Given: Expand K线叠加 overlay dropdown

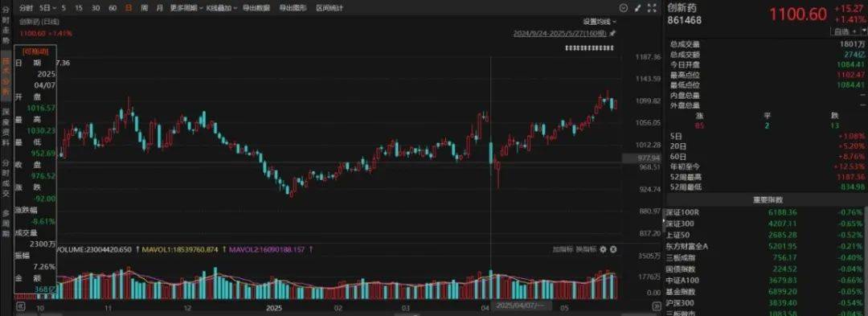Looking at the screenshot, I should (x=222, y=8).
